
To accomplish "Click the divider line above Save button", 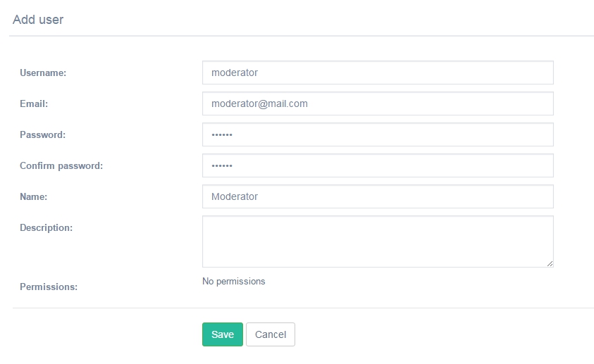I will (x=303, y=308).
